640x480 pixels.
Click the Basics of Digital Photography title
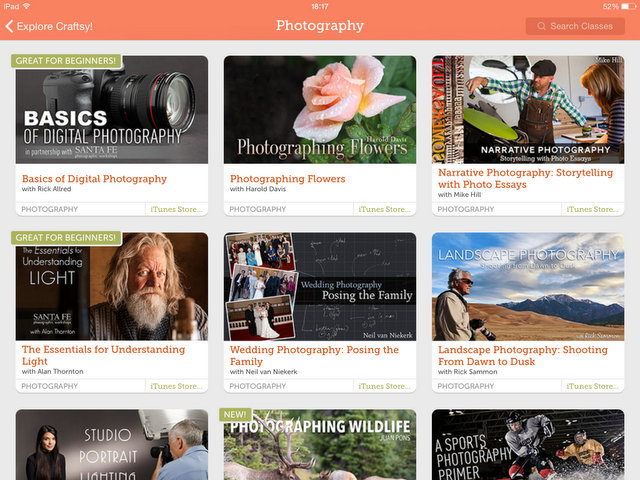(x=94, y=179)
